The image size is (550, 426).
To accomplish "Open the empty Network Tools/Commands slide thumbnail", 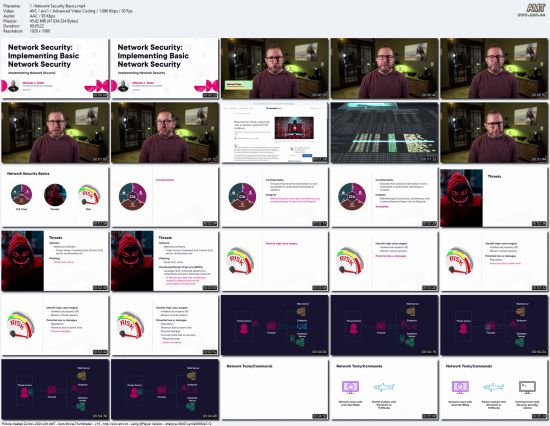I will click(275, 390).
